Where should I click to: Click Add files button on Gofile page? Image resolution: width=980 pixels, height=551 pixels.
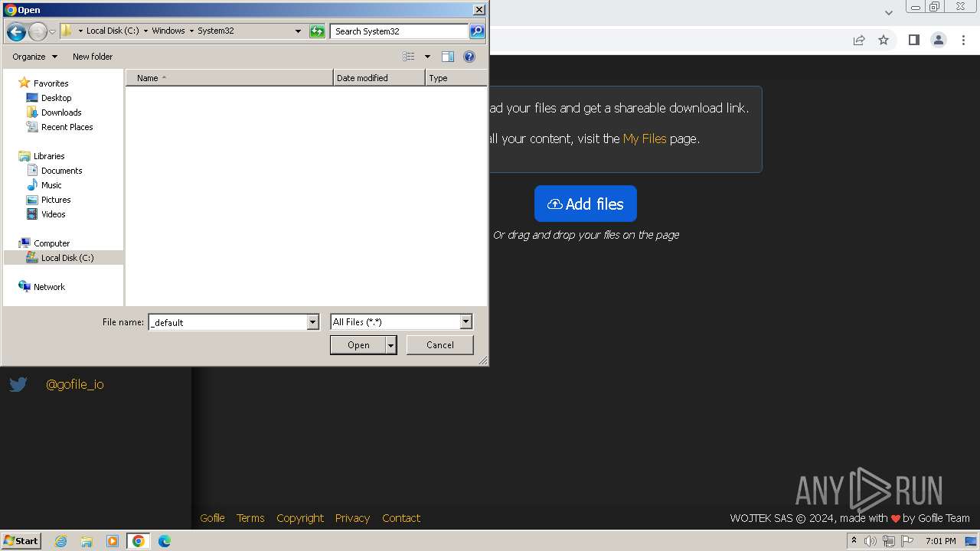(586, 204)
